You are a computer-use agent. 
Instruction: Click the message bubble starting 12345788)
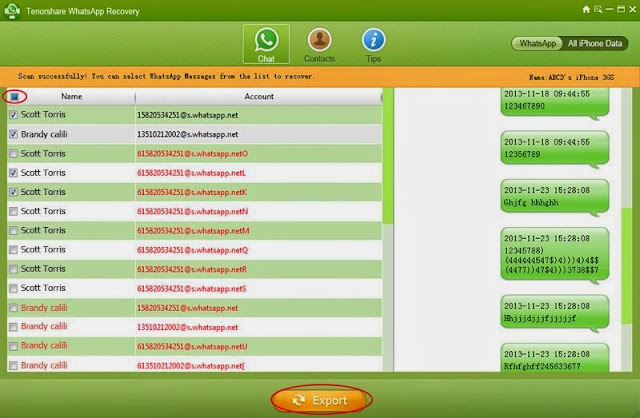555,255
